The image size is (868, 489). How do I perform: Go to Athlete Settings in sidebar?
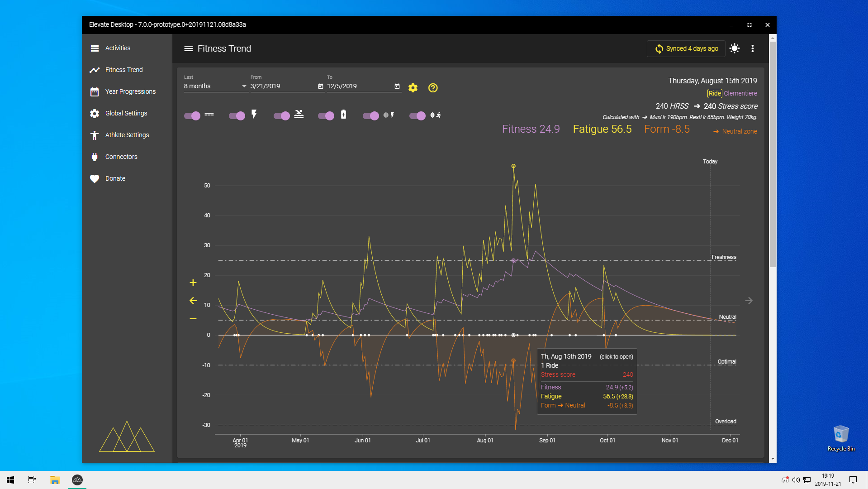click(127, 135)
